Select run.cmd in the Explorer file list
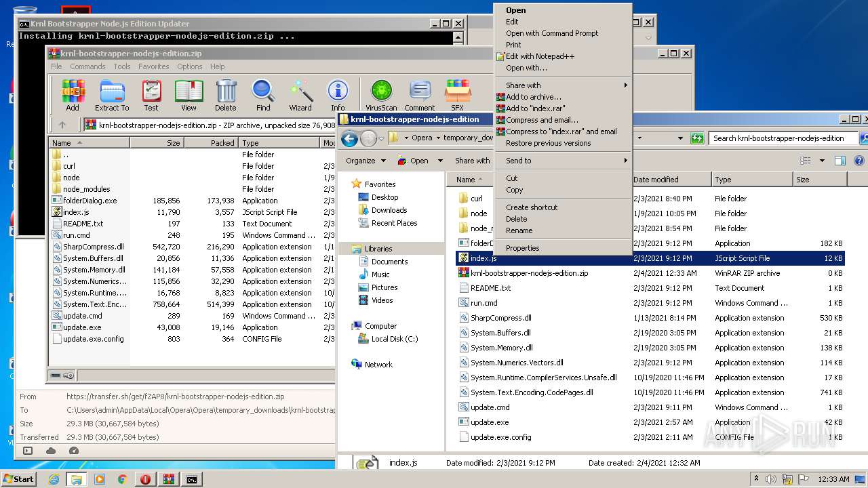 [484, 303]
